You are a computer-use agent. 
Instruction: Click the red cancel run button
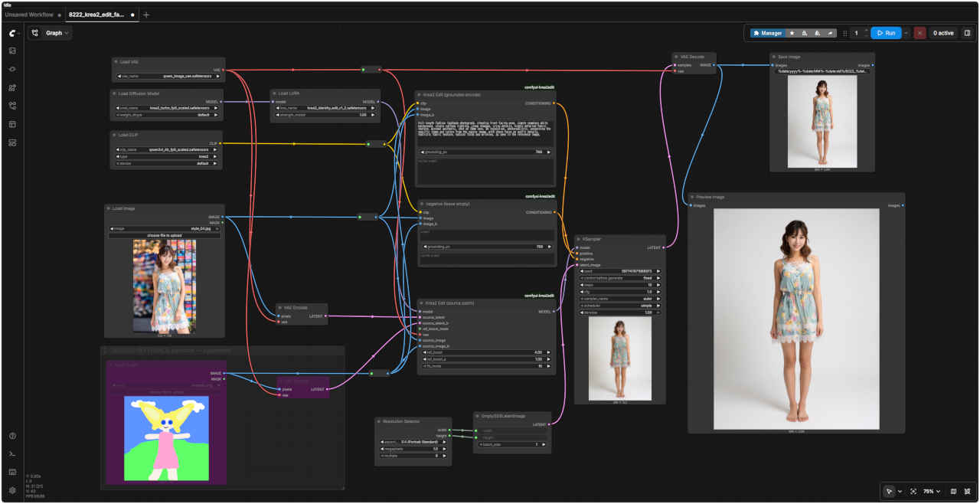pos(920,33)
